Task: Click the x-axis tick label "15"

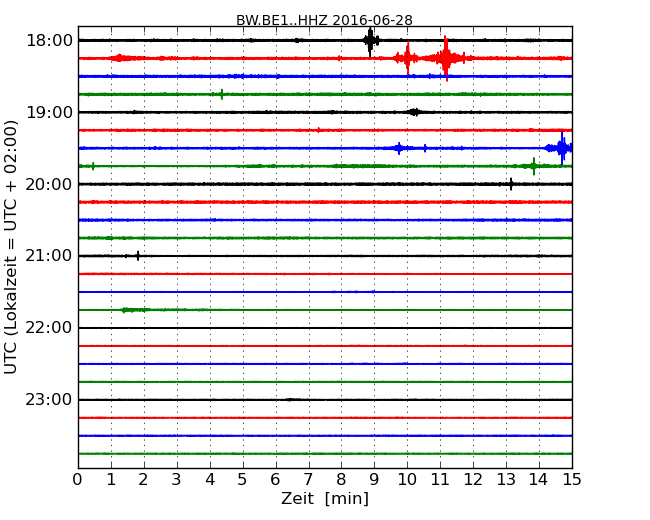Action: coord(572,480)
